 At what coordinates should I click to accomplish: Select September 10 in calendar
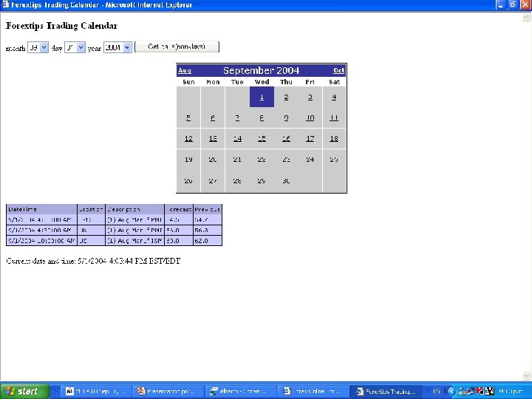(x=310, y=117)
